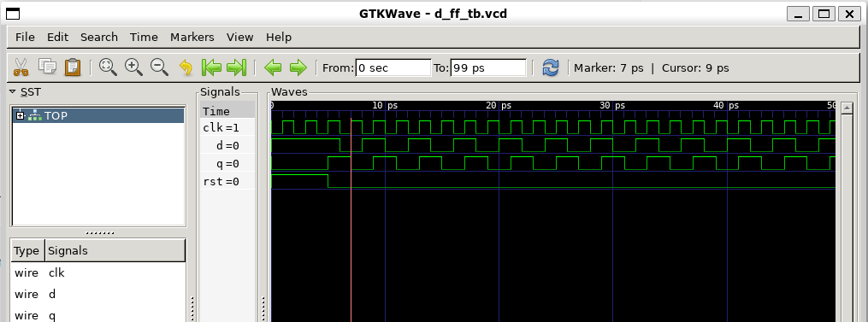868x322 pixels.
Task: Click the 40 ps timeline label
Action: [726, 105]
